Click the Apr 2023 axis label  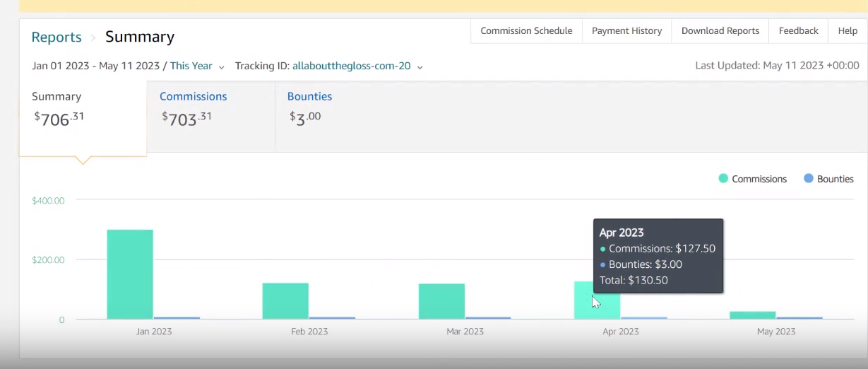click(x=620, y=332)
